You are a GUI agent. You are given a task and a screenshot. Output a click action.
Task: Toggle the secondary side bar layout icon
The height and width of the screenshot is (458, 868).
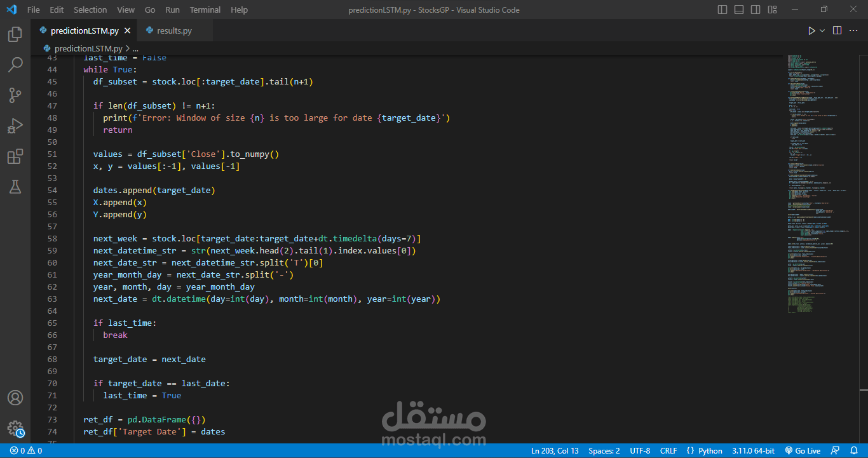[x=756, y=10]
